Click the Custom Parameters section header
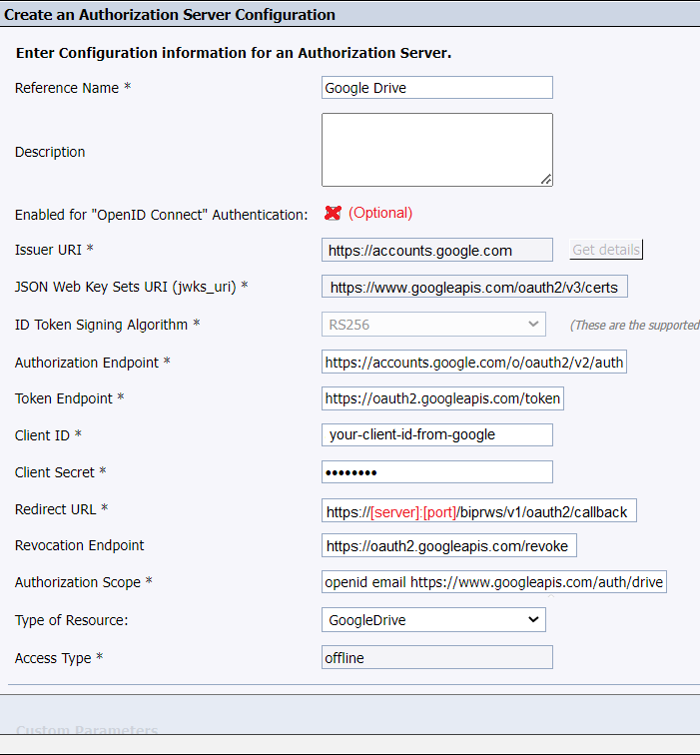This screenshot has width=700, height=755. pos(87,730)
